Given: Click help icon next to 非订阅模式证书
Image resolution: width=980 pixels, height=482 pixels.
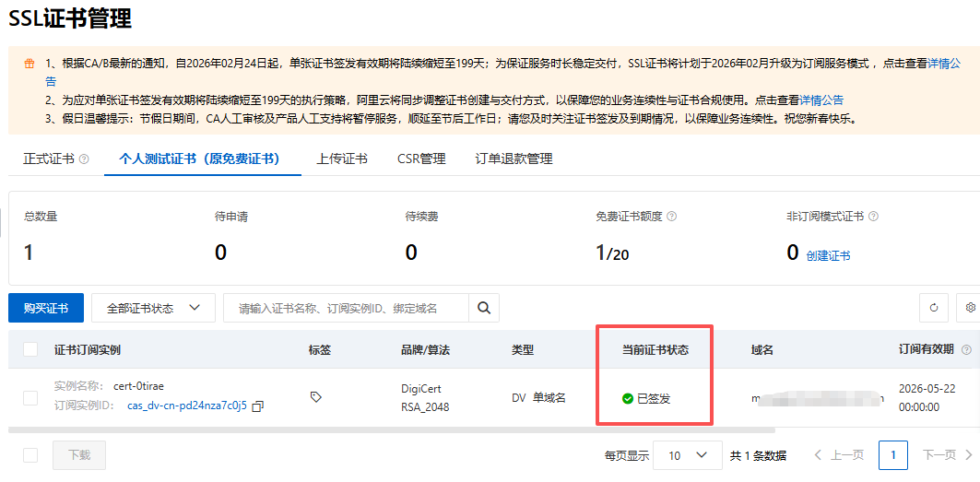Looking at the screenshot, I should pyautogui.click(x=873, y=217).
